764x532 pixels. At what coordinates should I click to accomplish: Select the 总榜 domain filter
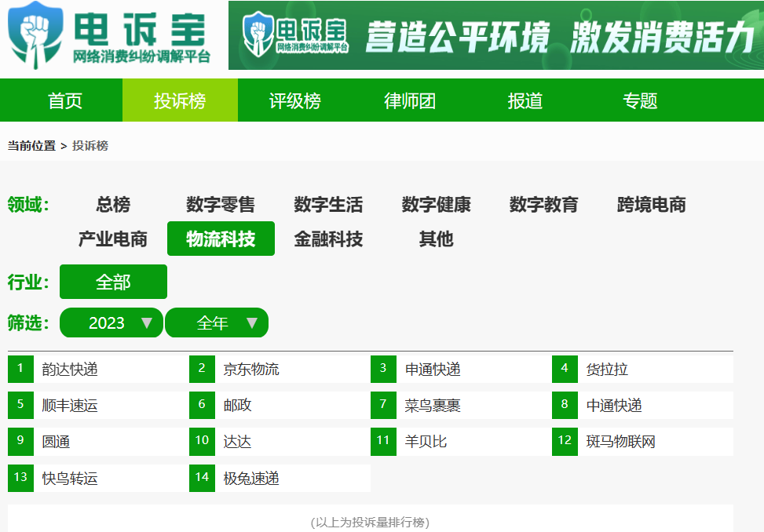click(113, 205)
